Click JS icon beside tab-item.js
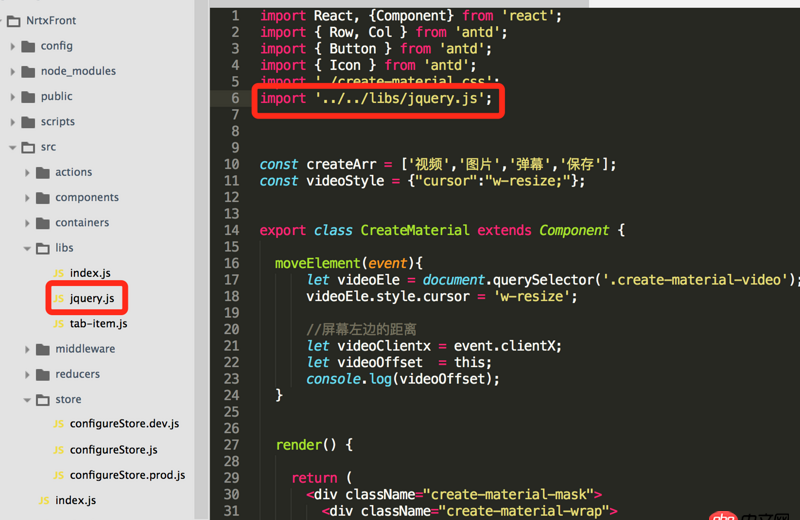 click(59, 324)
